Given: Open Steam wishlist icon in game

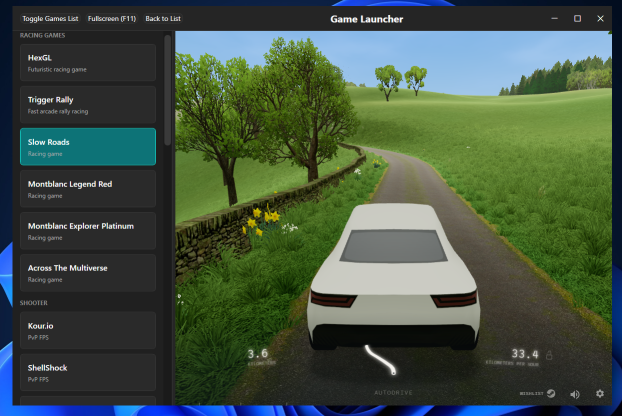Looking at the screenshot, I should coord(551,393).
